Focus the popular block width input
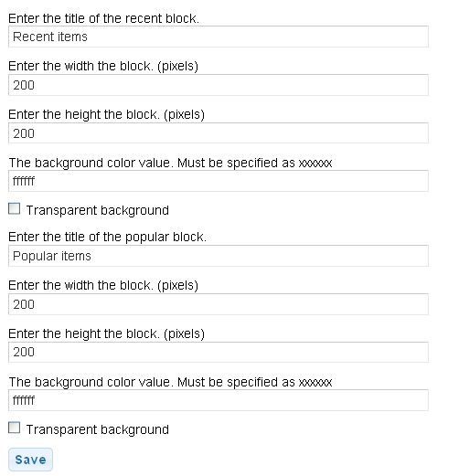 219,304
